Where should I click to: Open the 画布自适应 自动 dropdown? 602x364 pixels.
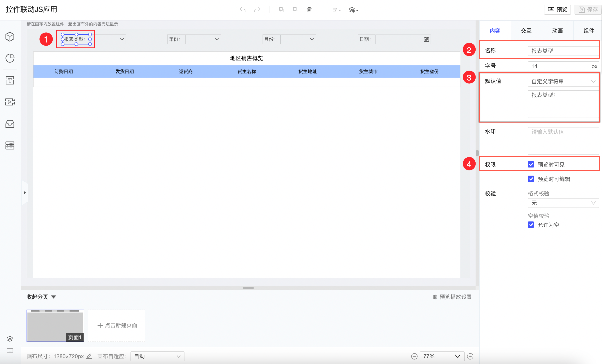(157, 356)
